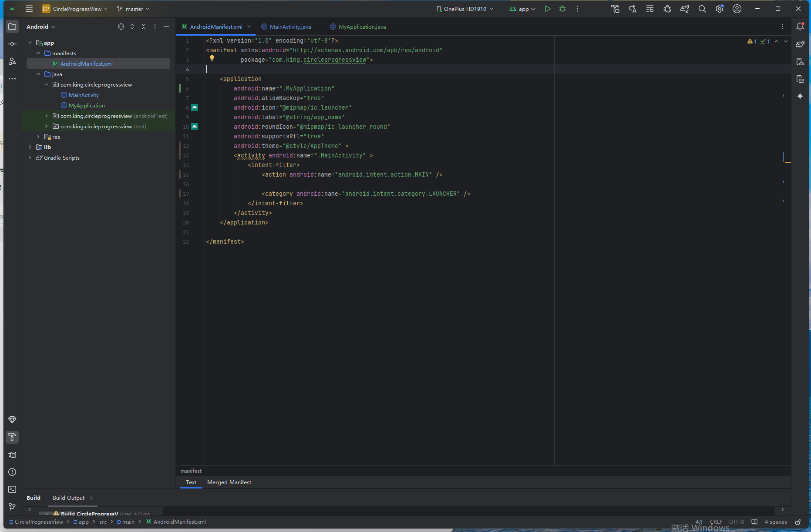Click the lightbulb intention icon on line 3
Image resolution: width=811 pixels, height=532 pixels.
[x=212, y=58]
